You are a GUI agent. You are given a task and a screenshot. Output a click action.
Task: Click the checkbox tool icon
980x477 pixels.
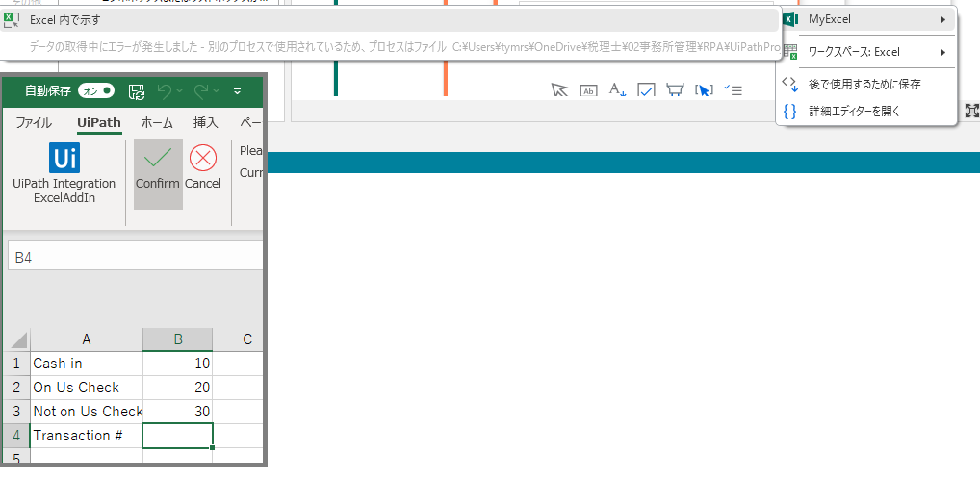[647, 89]
